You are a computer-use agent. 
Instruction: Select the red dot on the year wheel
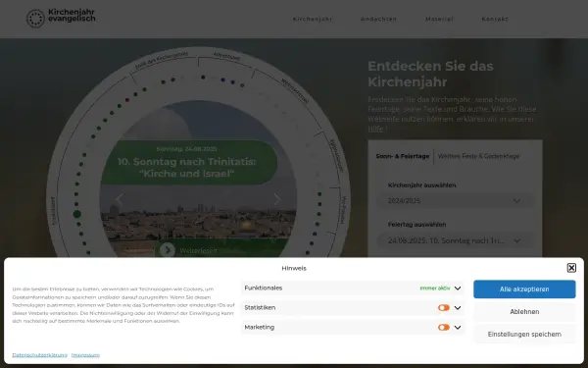127,100
